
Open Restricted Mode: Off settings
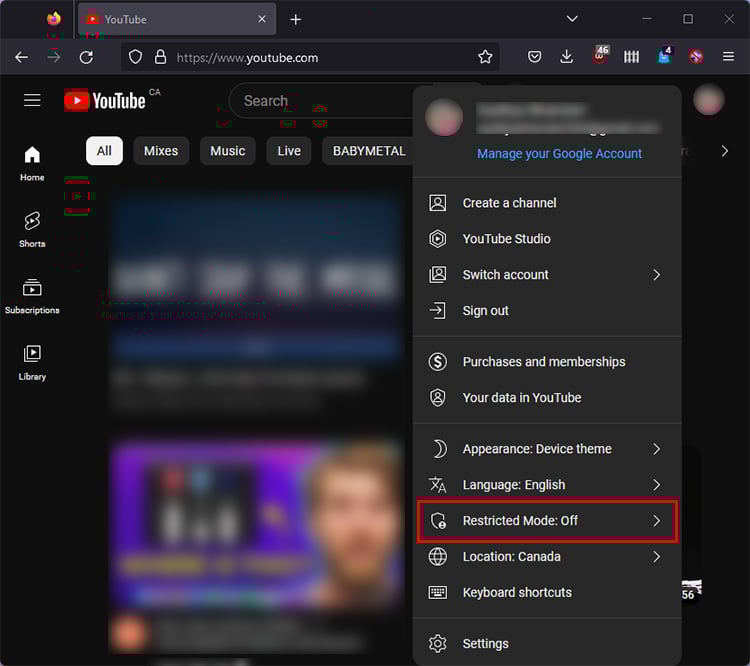547,521
